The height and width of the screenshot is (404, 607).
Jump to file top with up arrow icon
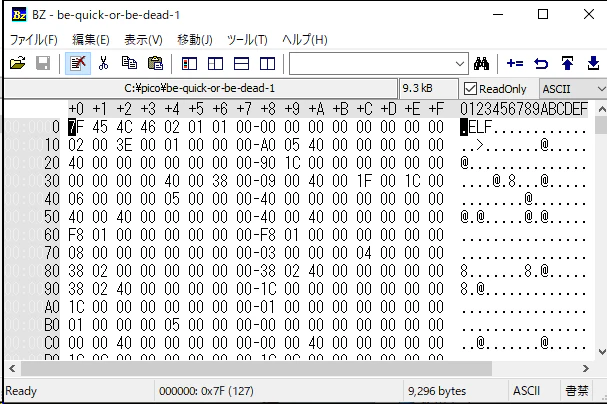567,63
